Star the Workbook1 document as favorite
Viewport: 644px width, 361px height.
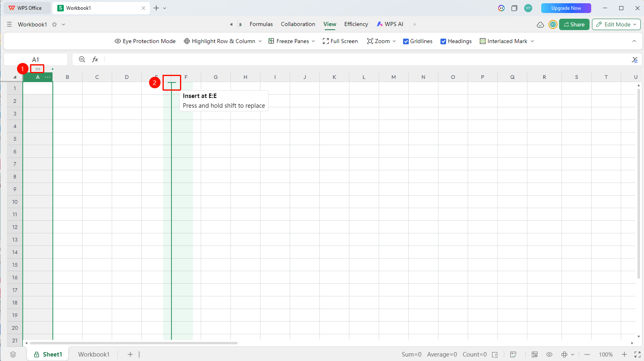coord(54,24)
